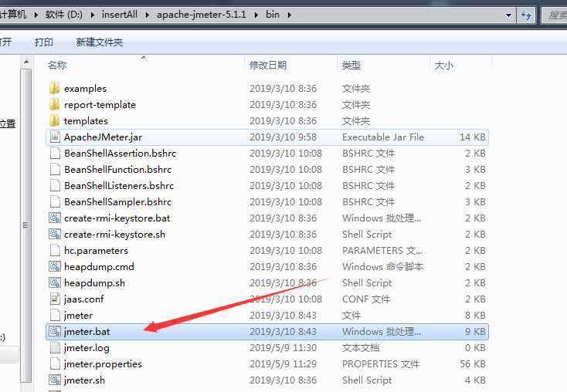This screenshot has width=567, height=392.
Task: Go to 软件 (D:) in the breadcrumb
Action: pyautogui.click(x=63, y=15)
